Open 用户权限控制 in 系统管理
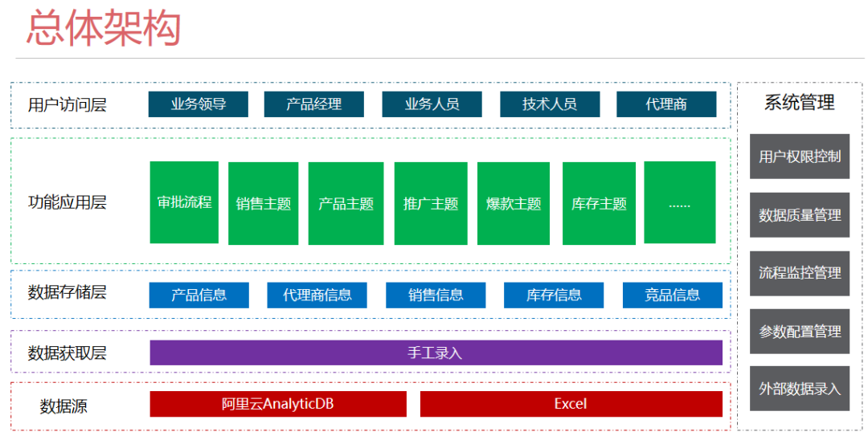The height and width of the screenshot is (436, 868). pos(799,157)
